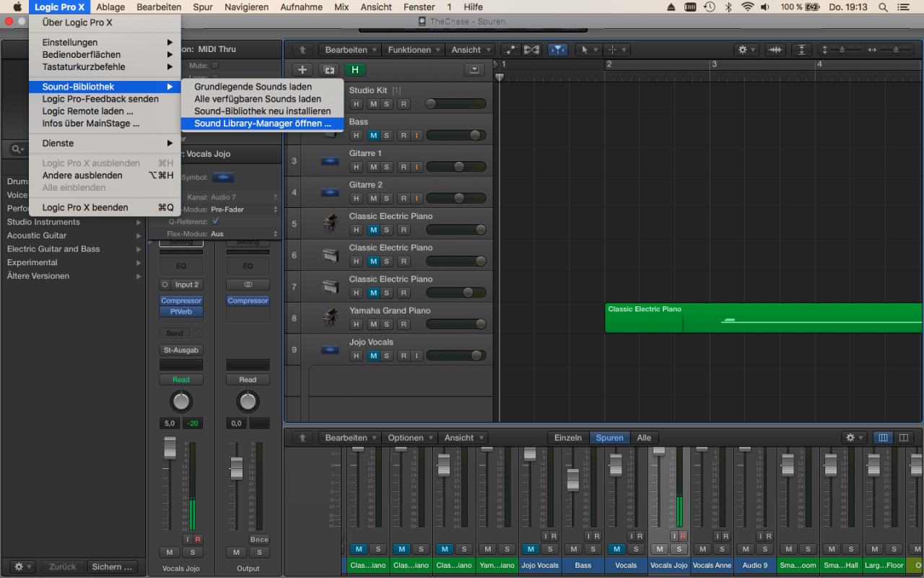
Task: Click the Sichern button in library
Action: tap(112, 567)
